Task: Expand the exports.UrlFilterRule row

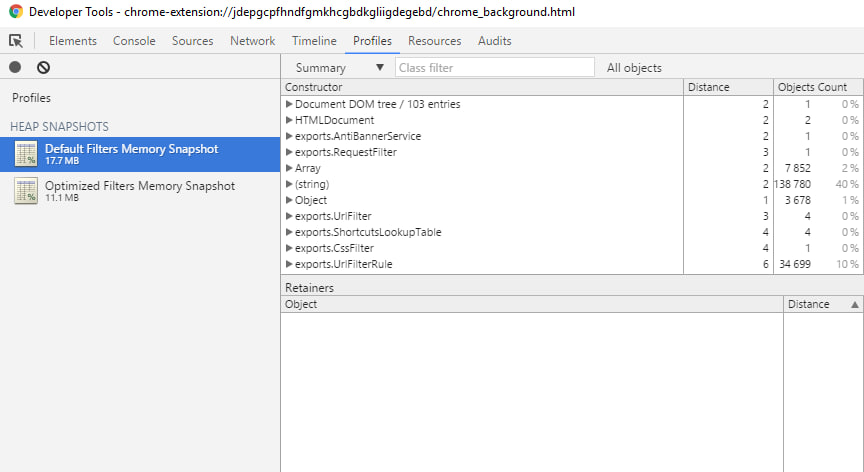Action: point(289,264)
